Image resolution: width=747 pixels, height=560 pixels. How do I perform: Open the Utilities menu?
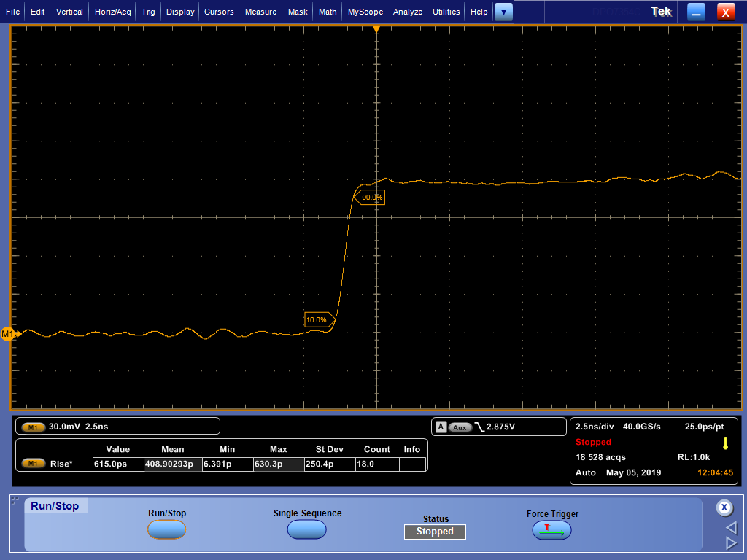point(446,12)
